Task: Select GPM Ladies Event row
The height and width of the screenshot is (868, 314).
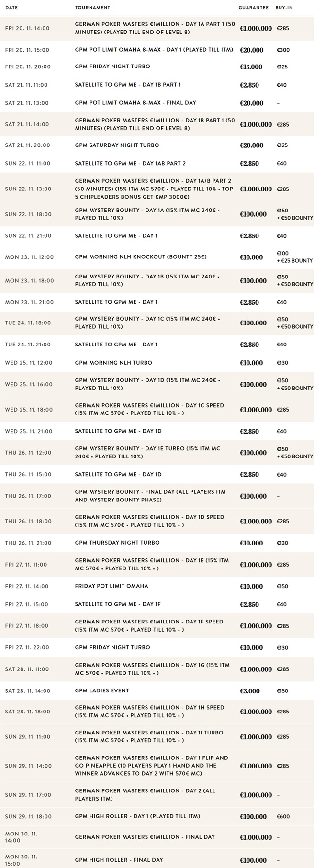Action: click(157, 691)
